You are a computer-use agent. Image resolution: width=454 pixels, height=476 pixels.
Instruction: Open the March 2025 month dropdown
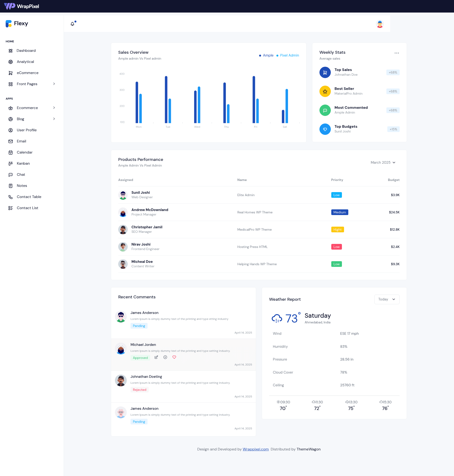(x=383, y=162)
